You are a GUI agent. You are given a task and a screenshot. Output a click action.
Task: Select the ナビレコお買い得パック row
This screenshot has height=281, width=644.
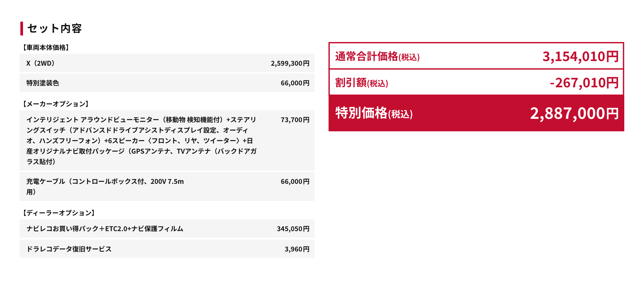[x=167, y=228]
